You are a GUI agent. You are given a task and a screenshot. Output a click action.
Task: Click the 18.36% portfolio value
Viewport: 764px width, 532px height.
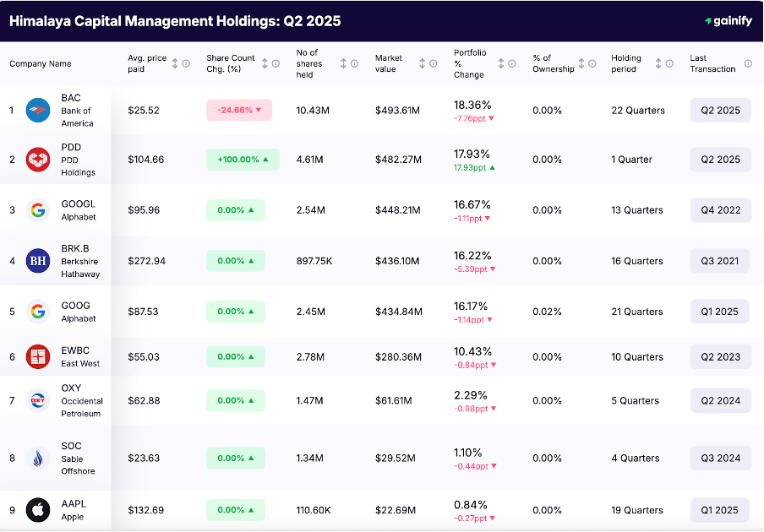tap(472, 105)
